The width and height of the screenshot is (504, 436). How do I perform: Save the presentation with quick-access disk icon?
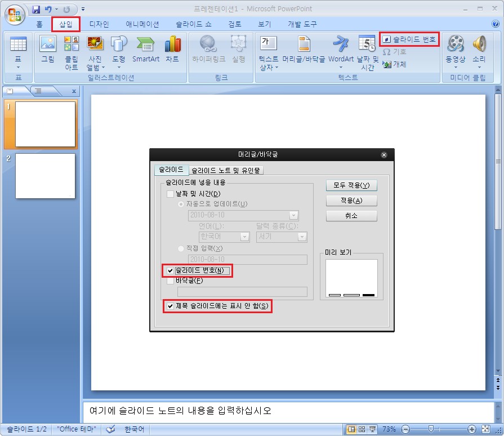tap(36, 10)
